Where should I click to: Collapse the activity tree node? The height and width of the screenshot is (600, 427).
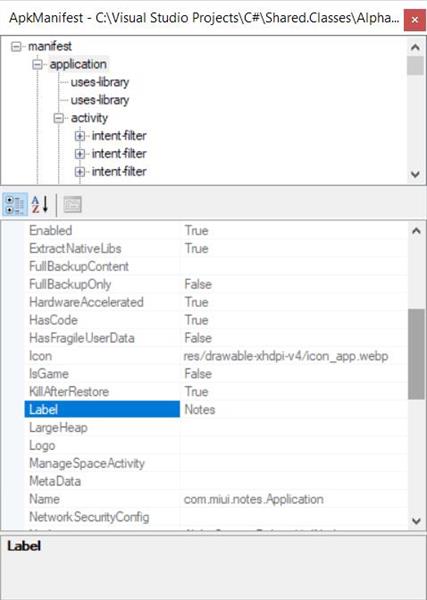59,118
